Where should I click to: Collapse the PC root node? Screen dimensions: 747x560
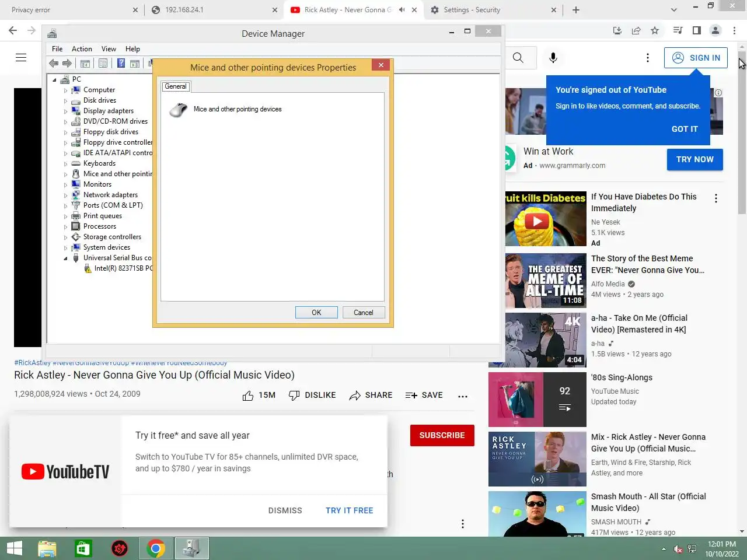(55, 80)
